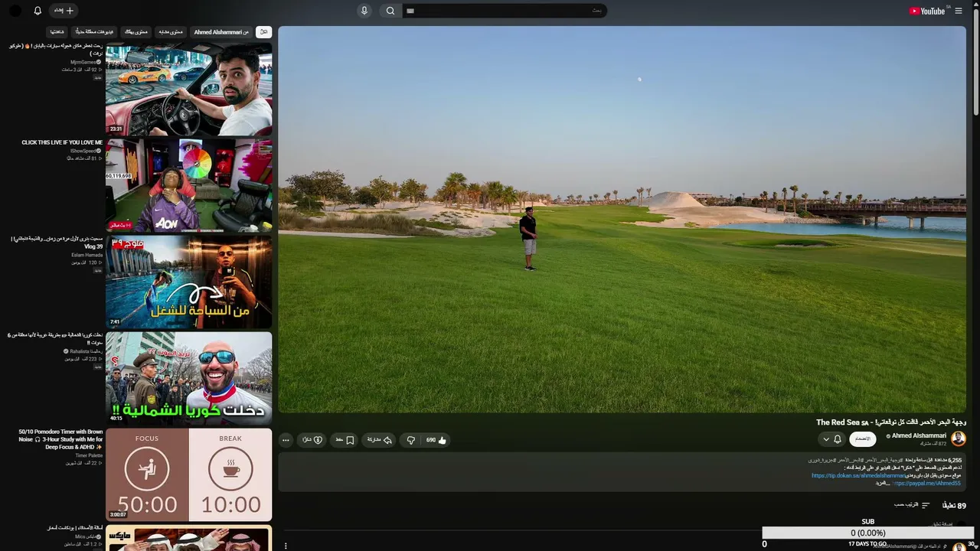Click the Create (+) button
980x551 pixels.
pyautogui.click(x=64, y=11)
